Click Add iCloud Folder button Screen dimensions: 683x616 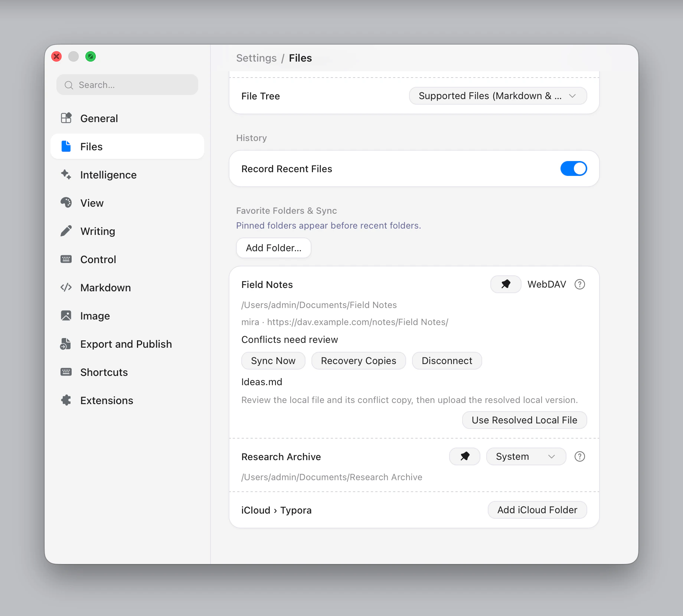pyautogui.click(x=537, y=510)
